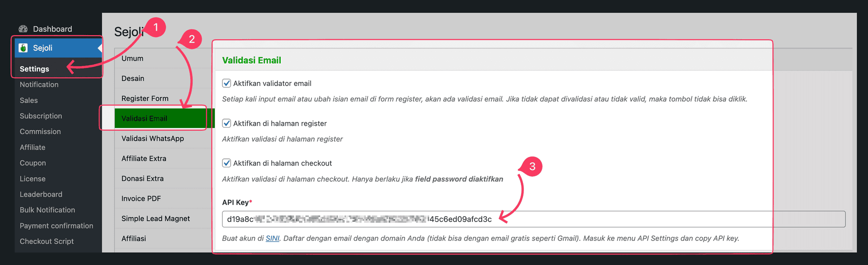Switch to the Simple Lead Magnet tab
The image size is (868, 265).
tap(163, 218)
